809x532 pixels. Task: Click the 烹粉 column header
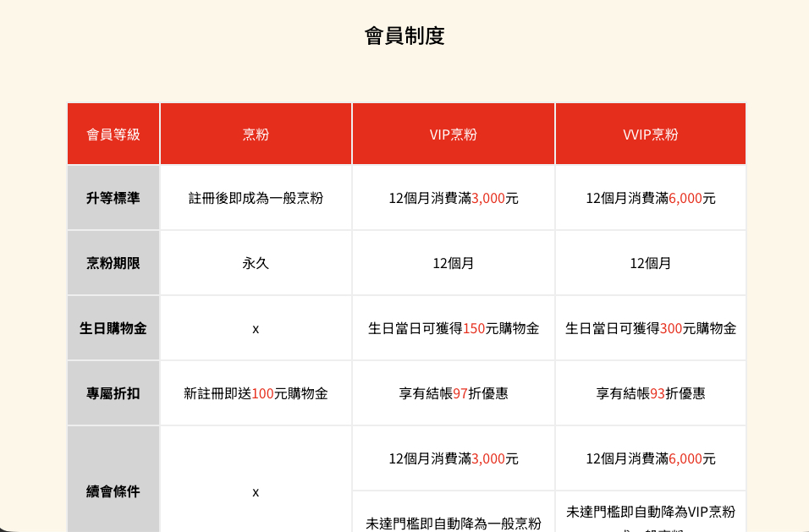(x=256, y=134)
